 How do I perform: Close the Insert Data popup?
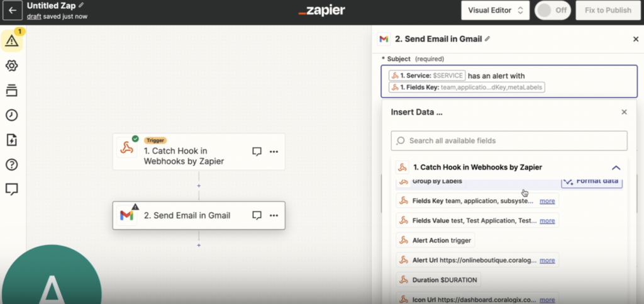pos(625,112)
